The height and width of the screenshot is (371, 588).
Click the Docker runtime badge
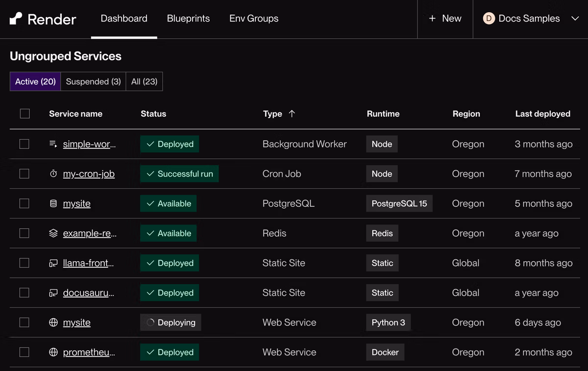click(385, 352)
